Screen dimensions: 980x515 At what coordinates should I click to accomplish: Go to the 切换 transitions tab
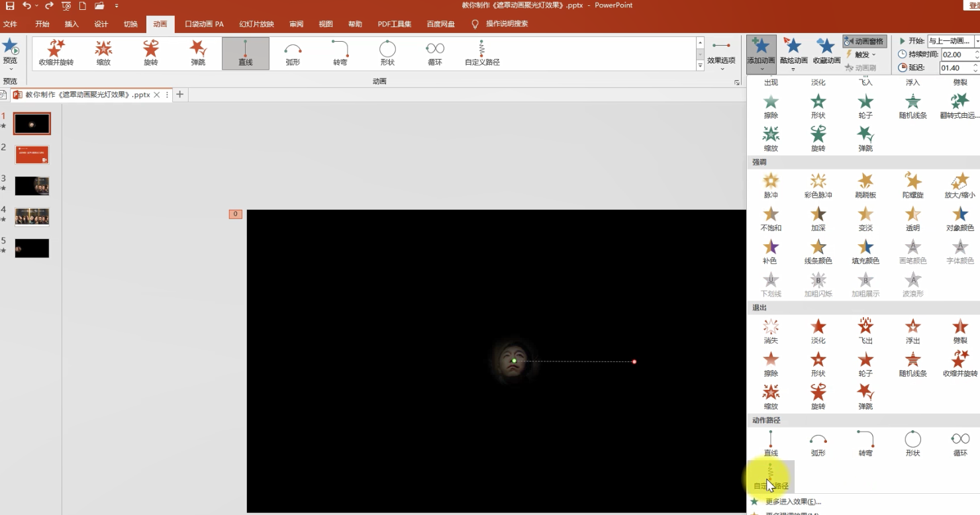pyautogui.click(x=130, y=24)
